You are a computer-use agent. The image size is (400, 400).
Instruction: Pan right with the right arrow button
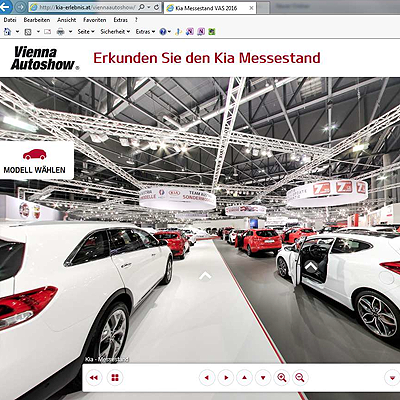click(226, 378)
